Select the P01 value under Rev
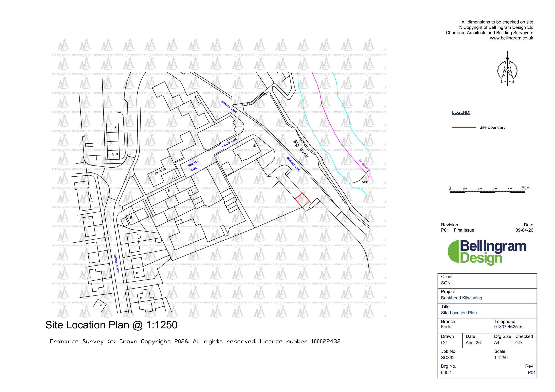 [532, 373]
